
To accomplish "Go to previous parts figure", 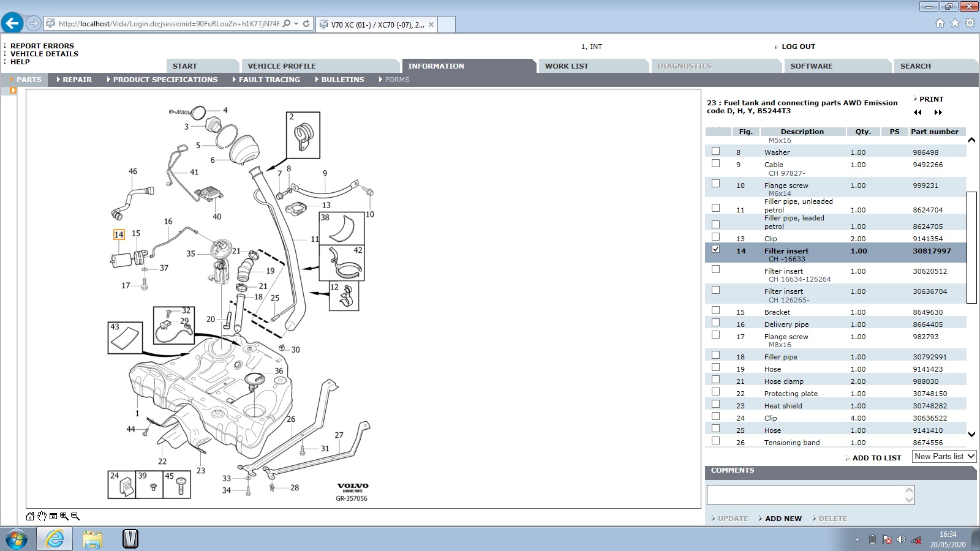I will point(918,113).
